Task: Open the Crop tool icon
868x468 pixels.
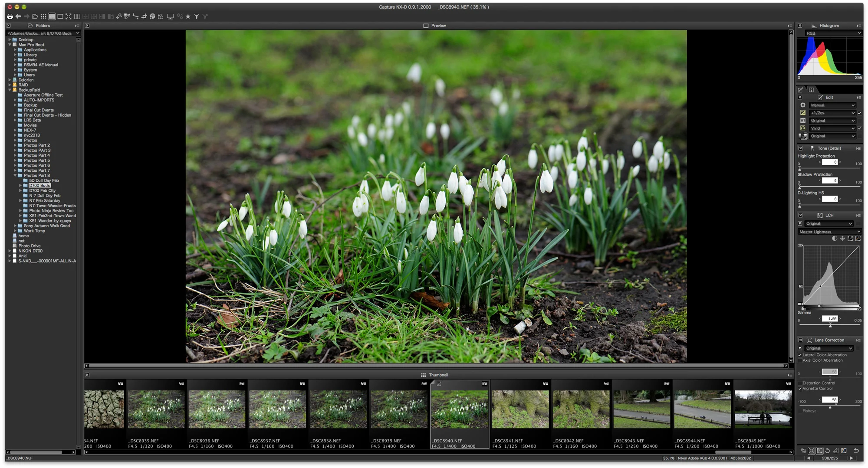Action: [x=145, y=16]
